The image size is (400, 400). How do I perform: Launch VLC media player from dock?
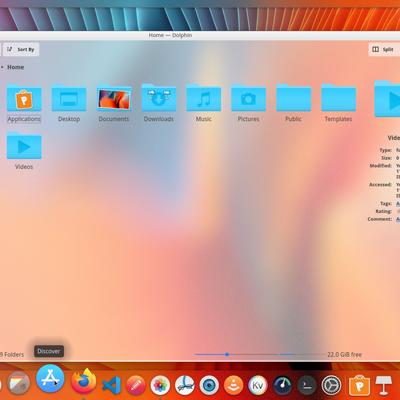pyautogui.click(x=233, y=385)
